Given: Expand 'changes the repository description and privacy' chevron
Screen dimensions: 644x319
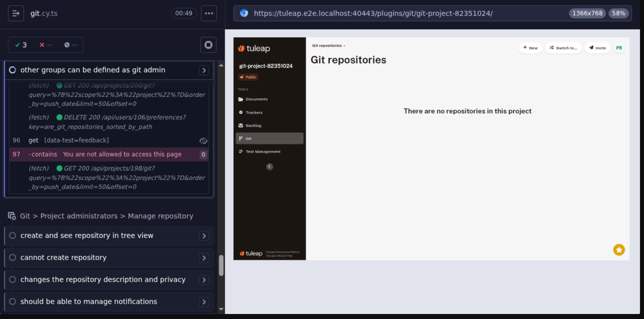Looking at the screenshot, I should point(204,280).
